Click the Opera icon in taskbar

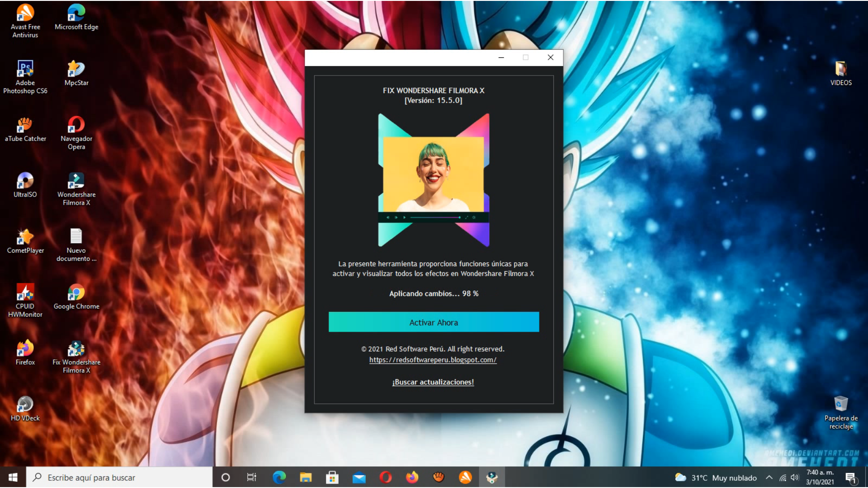point(385,477)
